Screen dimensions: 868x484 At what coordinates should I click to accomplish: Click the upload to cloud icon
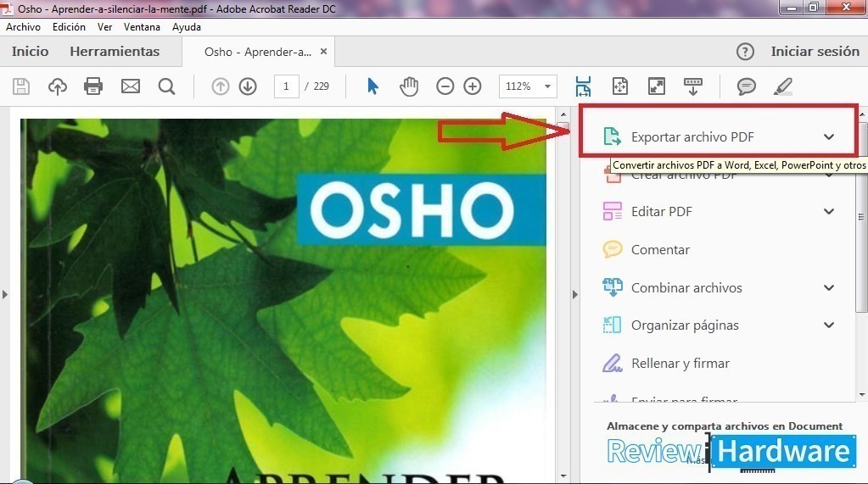(58, 86)
